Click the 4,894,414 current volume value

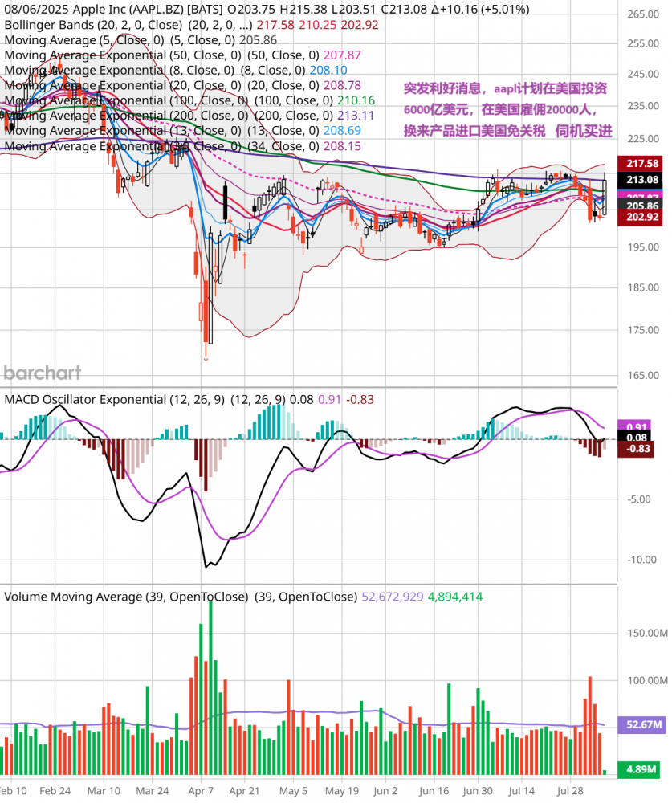455,597
